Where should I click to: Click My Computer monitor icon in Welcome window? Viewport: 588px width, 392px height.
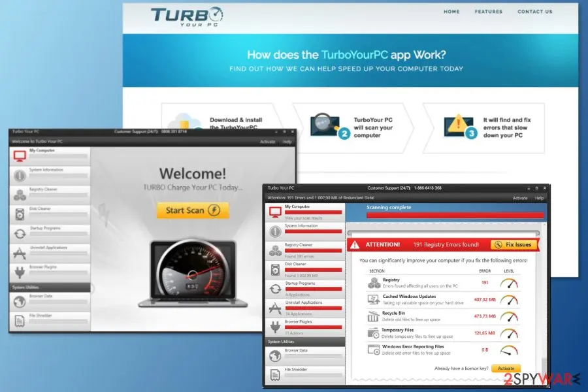point(20,155)
